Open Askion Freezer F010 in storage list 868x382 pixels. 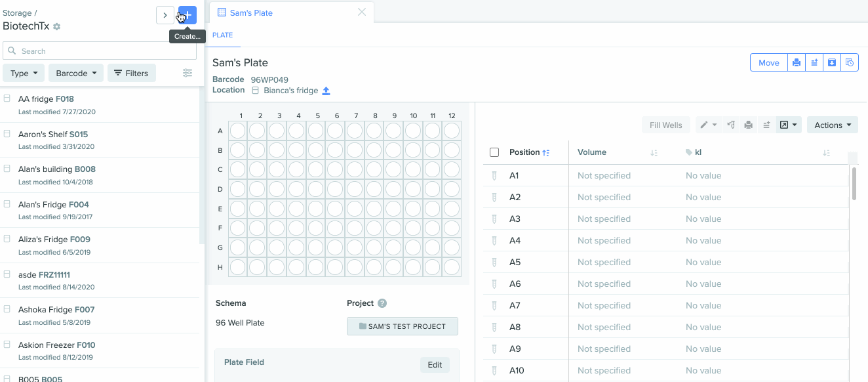(100, 350)
